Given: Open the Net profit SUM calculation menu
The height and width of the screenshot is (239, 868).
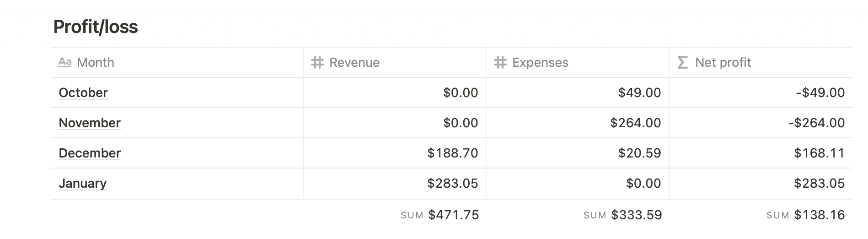Looking at the screenshot, I should [x=805, y=215].
